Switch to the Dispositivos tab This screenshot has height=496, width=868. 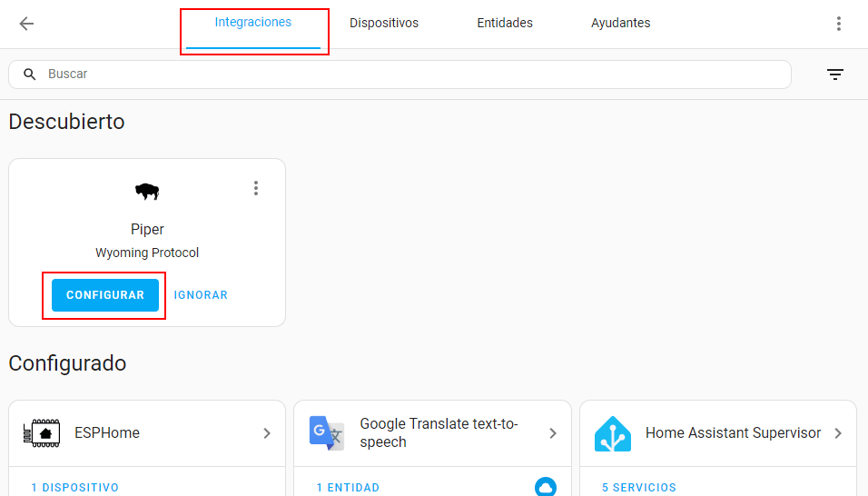384,24
